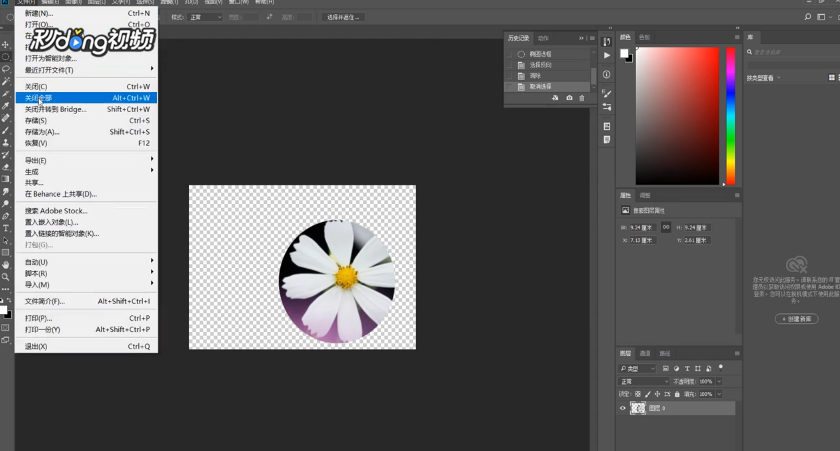Image resolution: width=840 pixels, height=451 pixels.
Task: Expand the 脚本(R) submenu
Action: click(86, 273)
